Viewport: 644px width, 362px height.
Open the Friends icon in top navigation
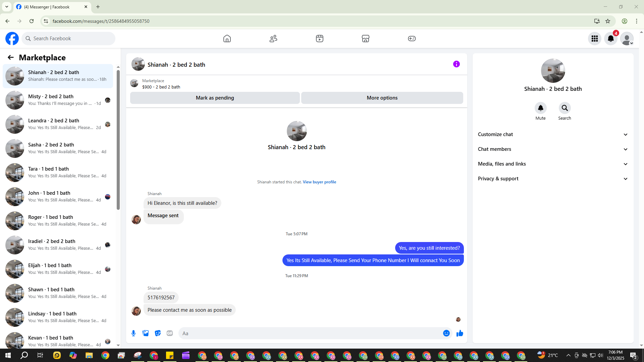[x=273, y=39]
